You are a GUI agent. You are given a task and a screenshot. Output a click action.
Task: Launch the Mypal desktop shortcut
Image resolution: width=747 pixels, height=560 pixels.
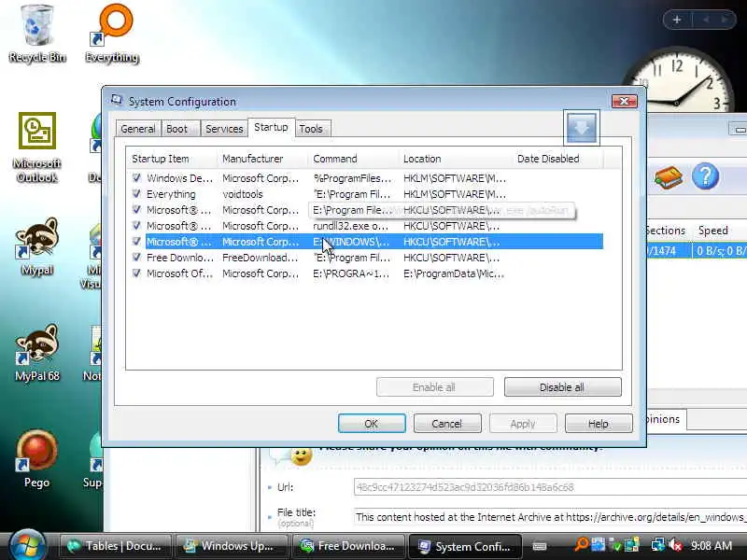tap(37, 246)
